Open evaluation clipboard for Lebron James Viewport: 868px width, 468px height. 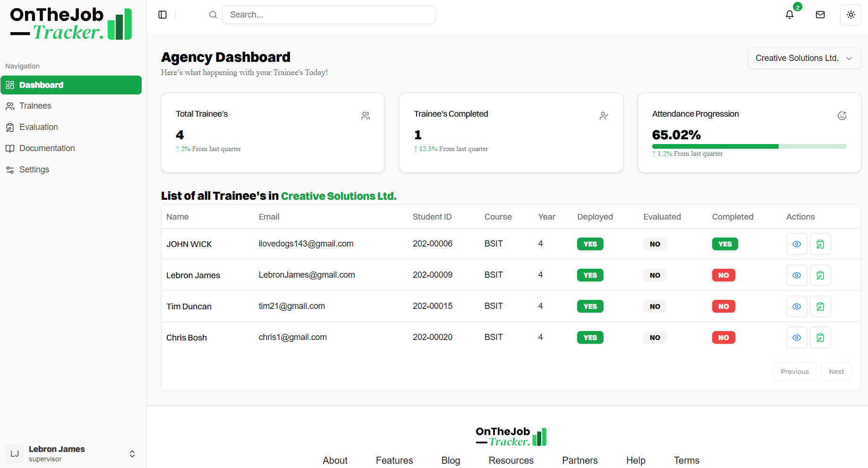[820, 275]
